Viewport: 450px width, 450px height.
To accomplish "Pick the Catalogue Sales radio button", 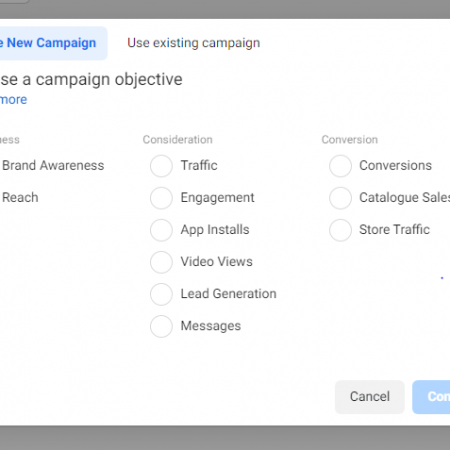I will [x=340, y=198].
